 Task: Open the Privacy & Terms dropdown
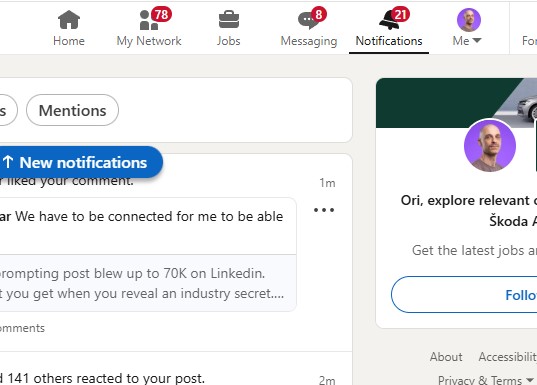[486, 380]
